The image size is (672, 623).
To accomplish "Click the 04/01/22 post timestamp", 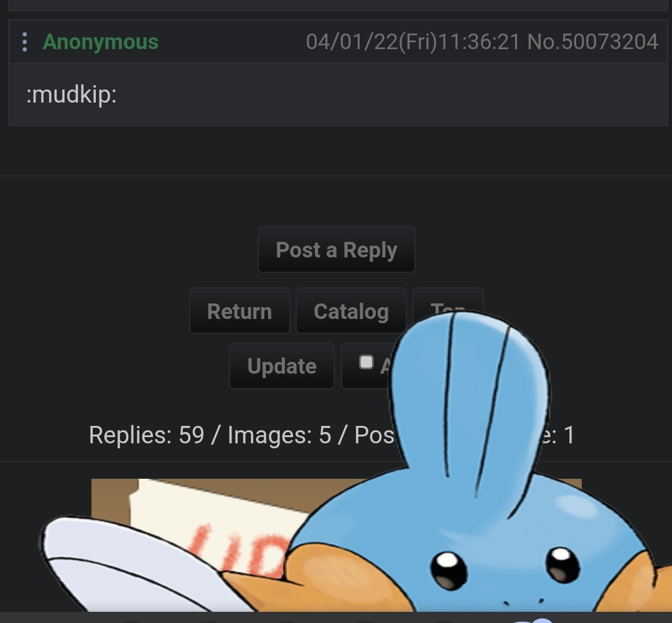I will pos(413,42).
